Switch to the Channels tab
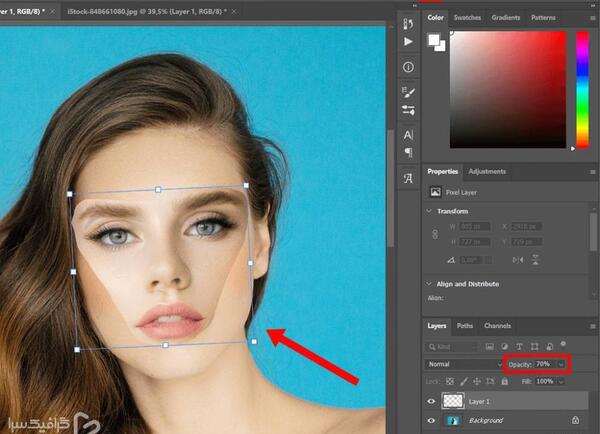The width and height of the screenshot is (600, 434). [497, 326]
